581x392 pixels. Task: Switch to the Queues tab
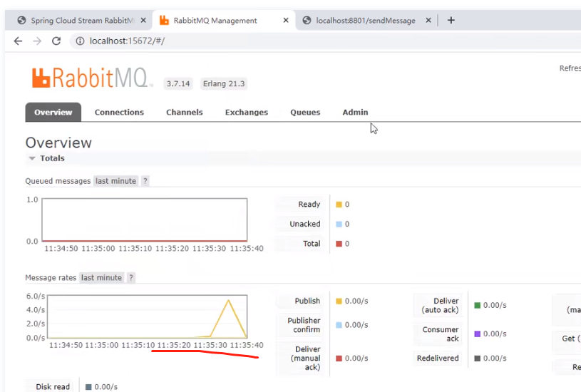305,113
